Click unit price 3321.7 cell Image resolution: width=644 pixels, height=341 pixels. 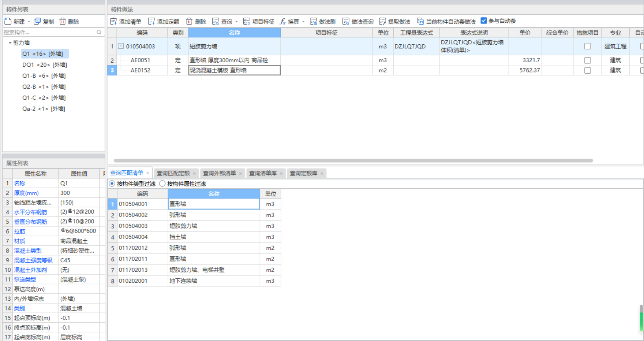[525, 60]
